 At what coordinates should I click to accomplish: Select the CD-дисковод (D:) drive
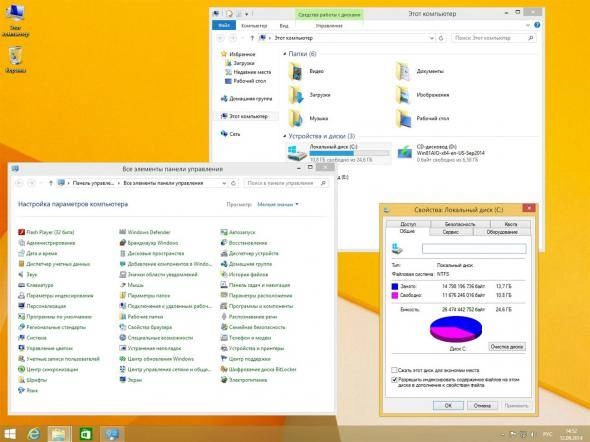(x=441, y=153)
